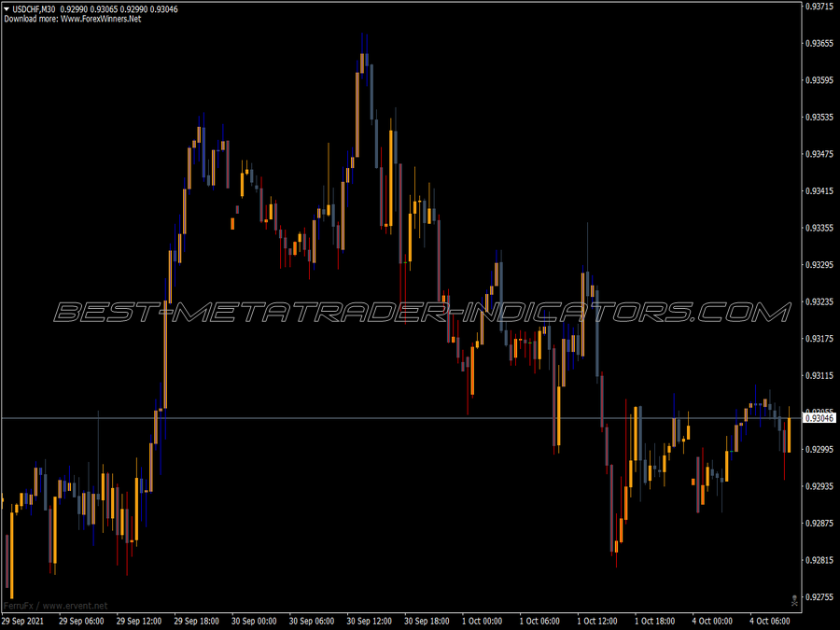Click the 0.93595 price scale label
The image size is (840, 630).
tap(819, 80)
